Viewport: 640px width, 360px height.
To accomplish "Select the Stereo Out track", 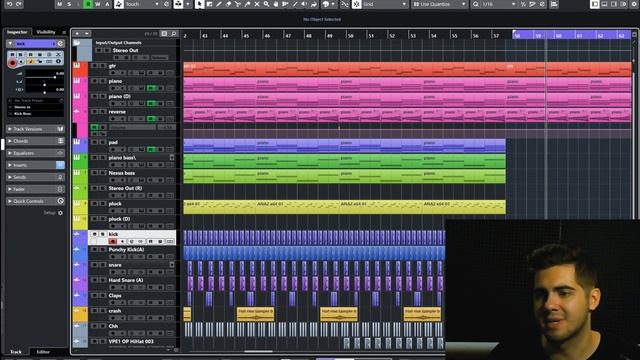I will [x=125, y=50].
